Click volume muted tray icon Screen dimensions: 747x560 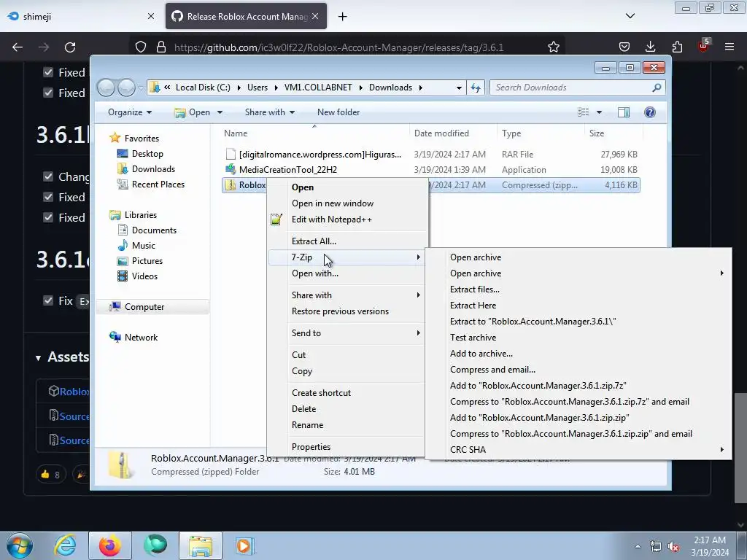click(673, 547)
